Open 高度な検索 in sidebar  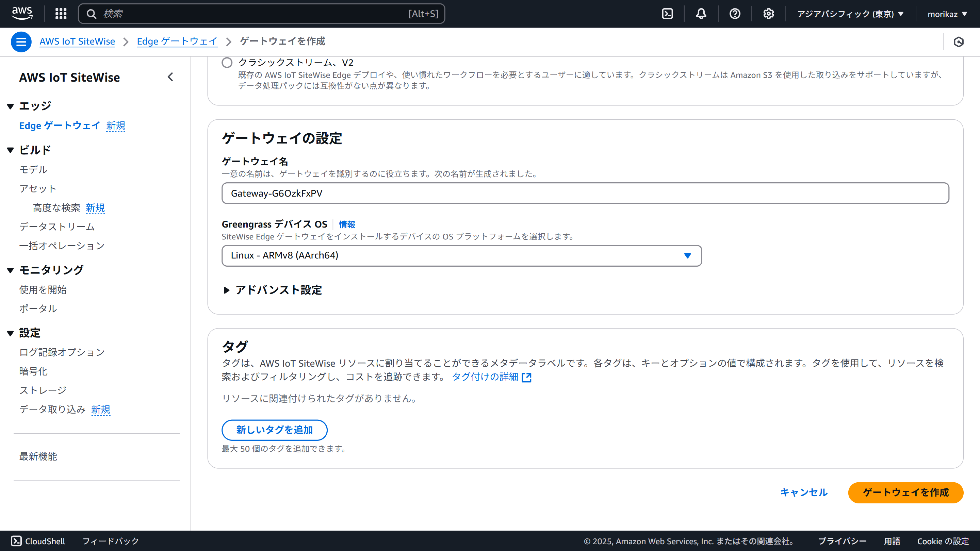56,207
